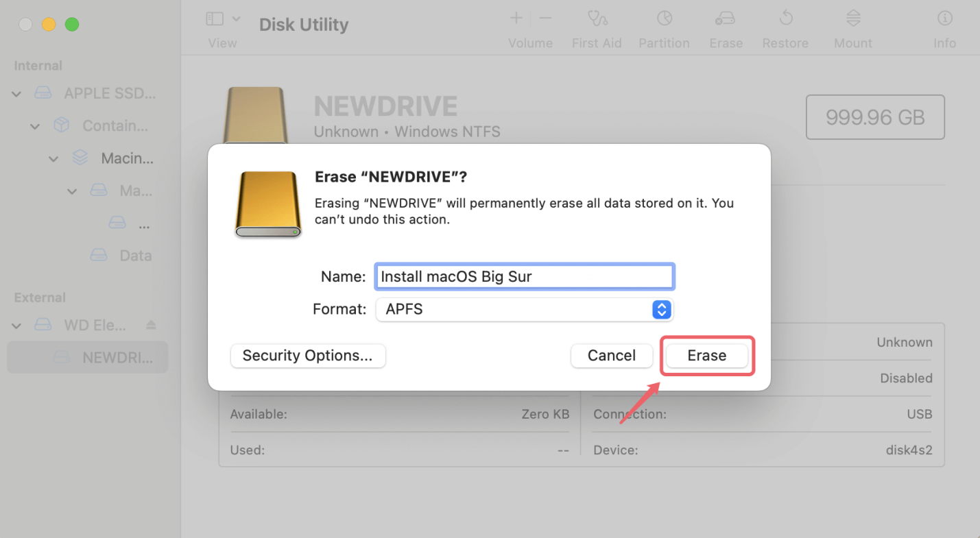Collapse the APPLE SSD tree
The image size is (980, 538).
tap(15, 94)
